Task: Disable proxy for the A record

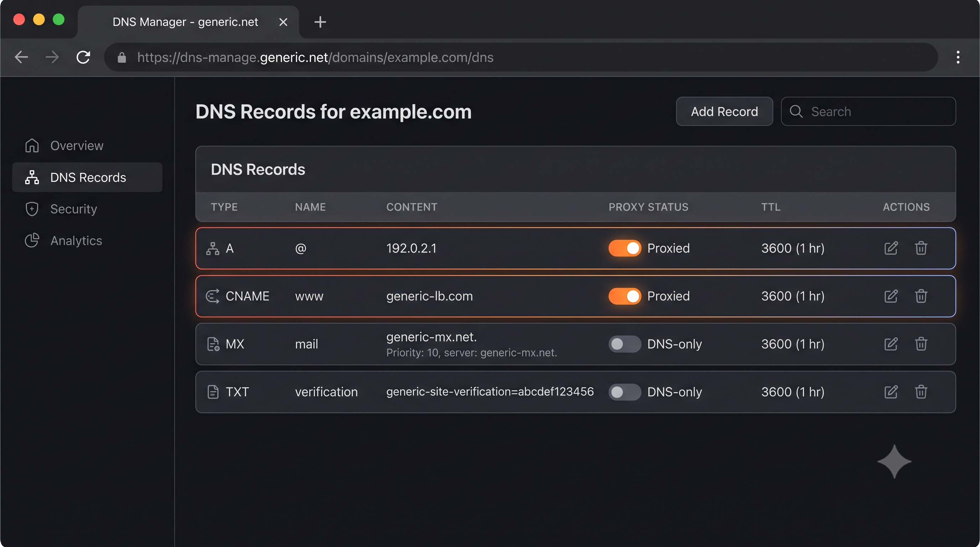Action: coord(625,249)
